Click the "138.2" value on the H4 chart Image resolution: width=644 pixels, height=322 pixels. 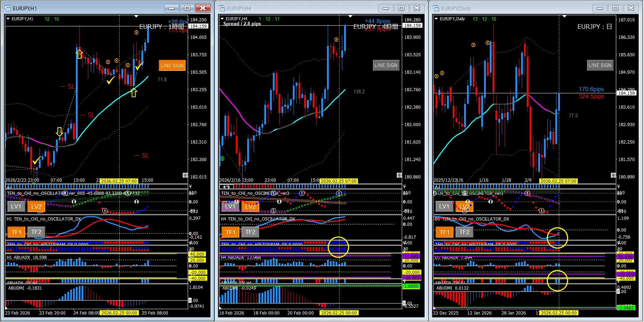point(359,92)
